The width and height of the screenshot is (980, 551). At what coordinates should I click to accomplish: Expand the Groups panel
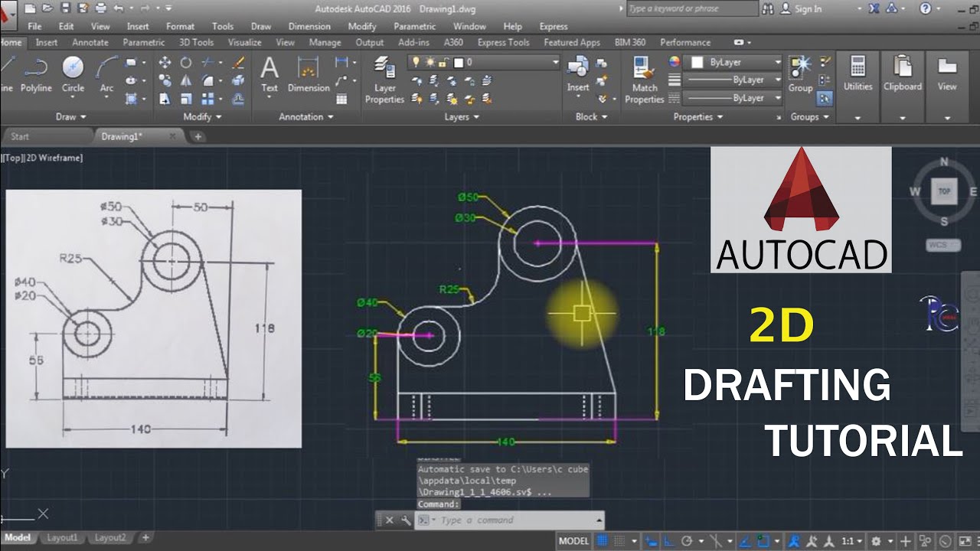[810, 117]
